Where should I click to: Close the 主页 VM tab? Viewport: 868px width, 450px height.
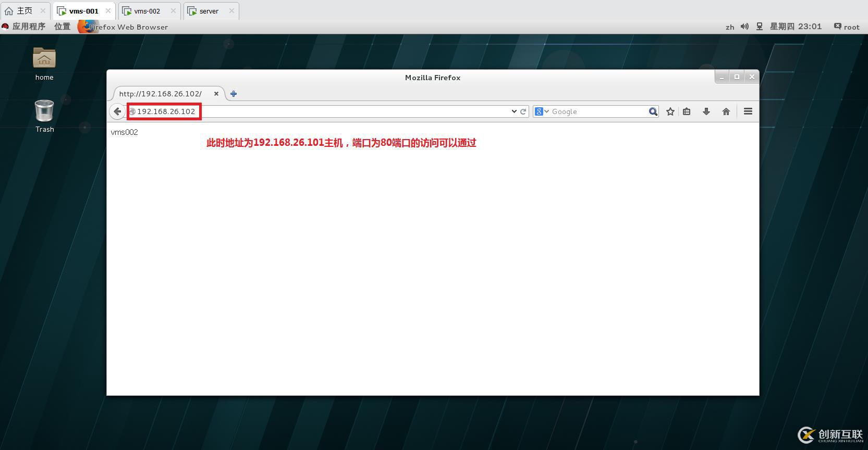point(43,11)
